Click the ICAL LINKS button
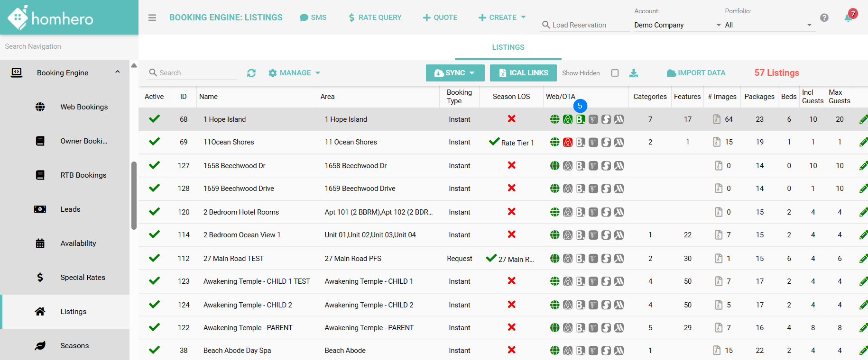This screenshot has height=360, width=868. click(523, 73)
